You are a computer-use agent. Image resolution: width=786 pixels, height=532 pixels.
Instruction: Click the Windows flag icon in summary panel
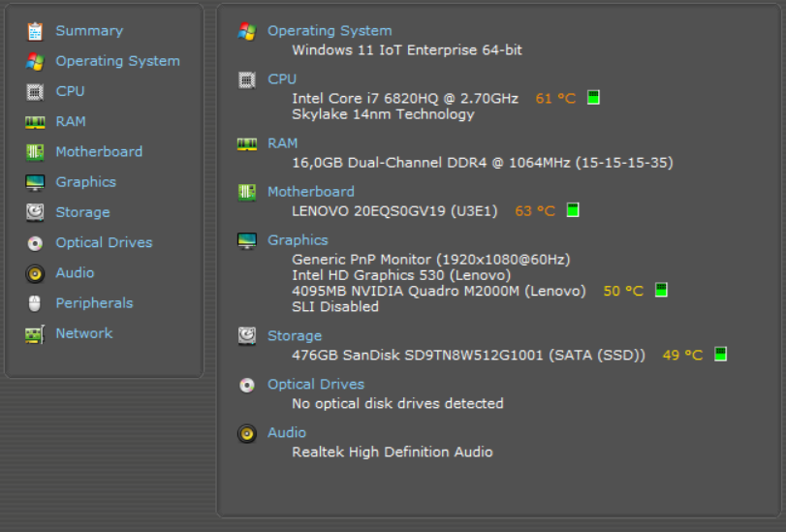(x=246, y=31)
